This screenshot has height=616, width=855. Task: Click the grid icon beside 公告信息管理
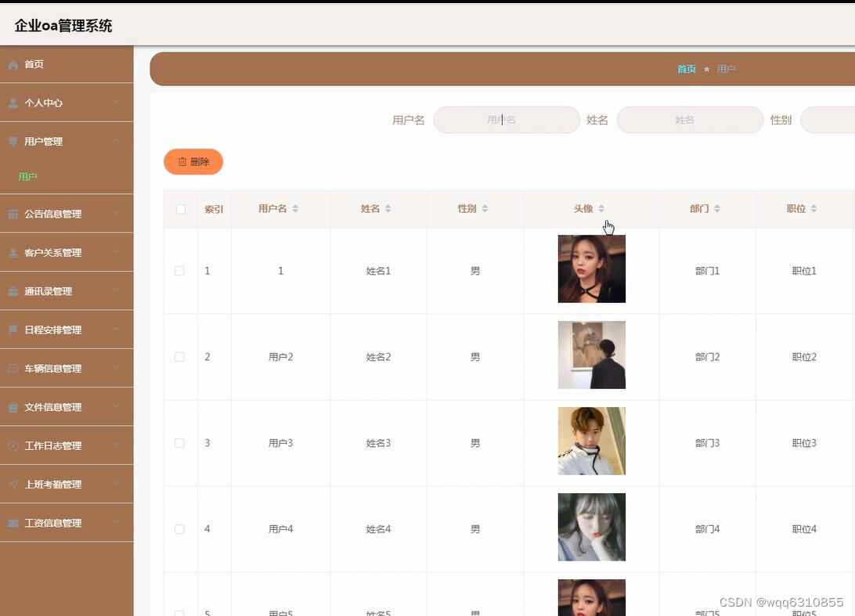point(13,214)
